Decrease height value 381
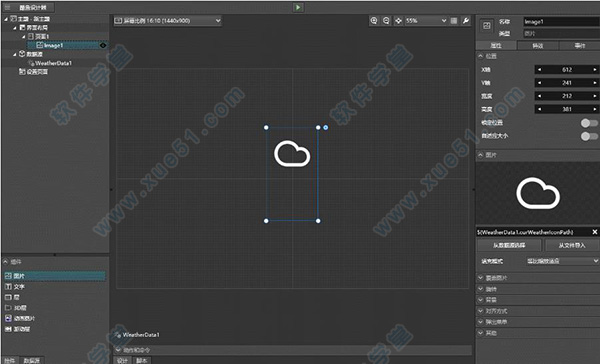The width and height of the screenshot is (600, 364). (x=540, y=109)
